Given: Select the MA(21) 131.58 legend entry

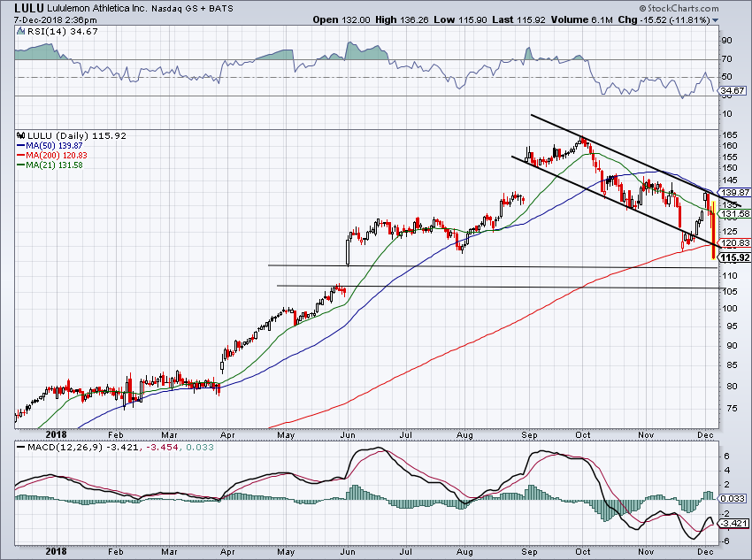Looking at the screenshot, I should point(50,165).
